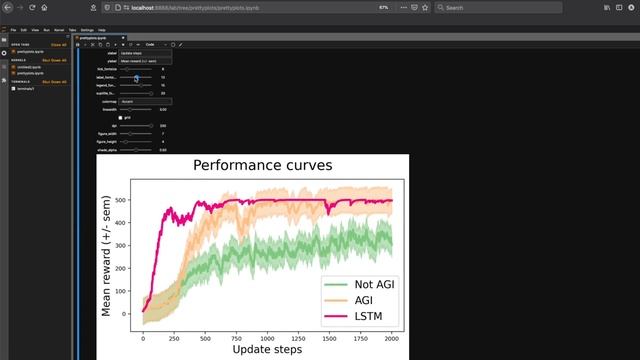Click the pencil icon in notebook toolbar
Image resolution: width=640 pixels, height=360 pixels.
[x=180, y=44]
